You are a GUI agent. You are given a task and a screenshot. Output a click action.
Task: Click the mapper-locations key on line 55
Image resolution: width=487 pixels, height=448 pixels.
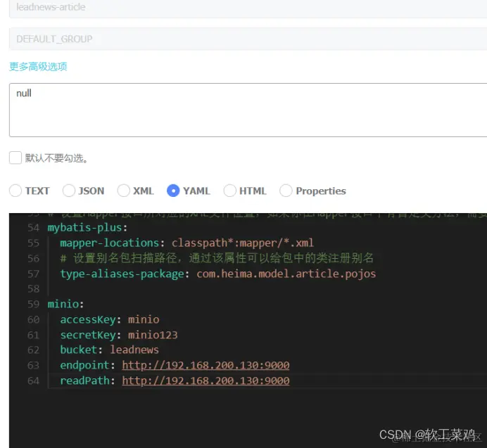[x=109, y=243]
